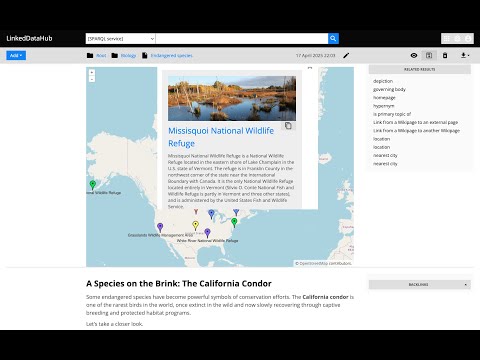Screen dimensions: 480x360
Task: Click the Endangered species document icon
Action: pos(145,55)
